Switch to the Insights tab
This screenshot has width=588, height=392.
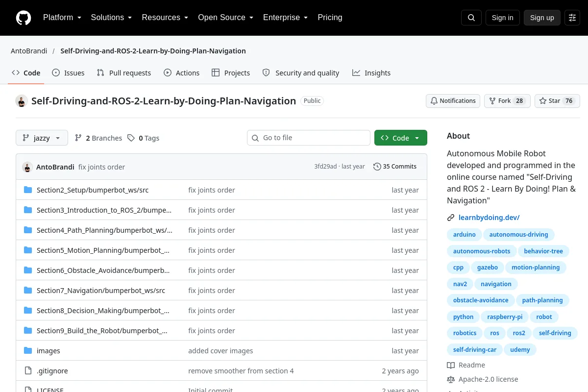371,73
